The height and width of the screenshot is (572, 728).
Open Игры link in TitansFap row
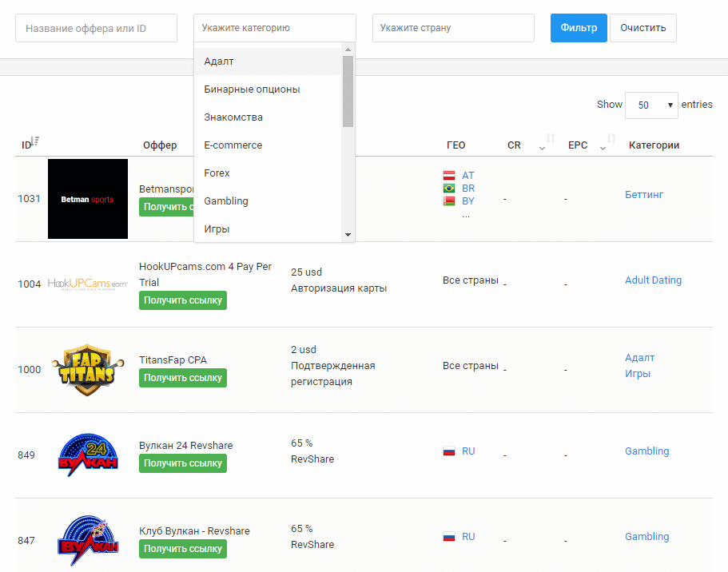point(638,373)
